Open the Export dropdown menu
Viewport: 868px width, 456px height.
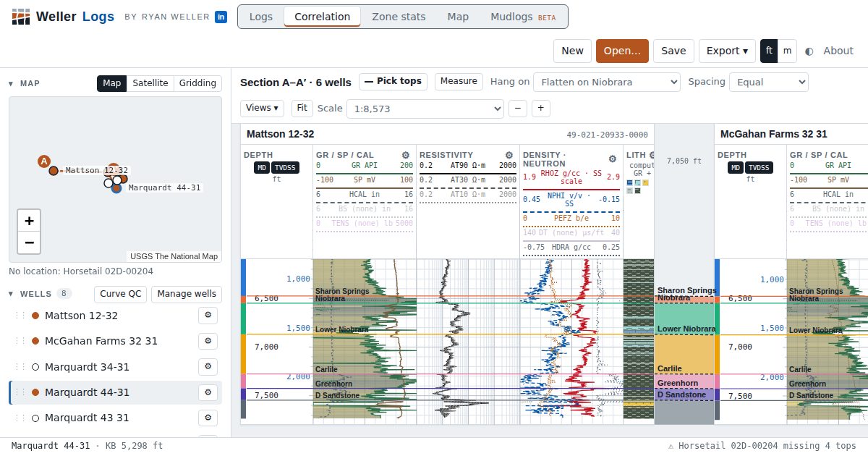(x=727, y=51)
